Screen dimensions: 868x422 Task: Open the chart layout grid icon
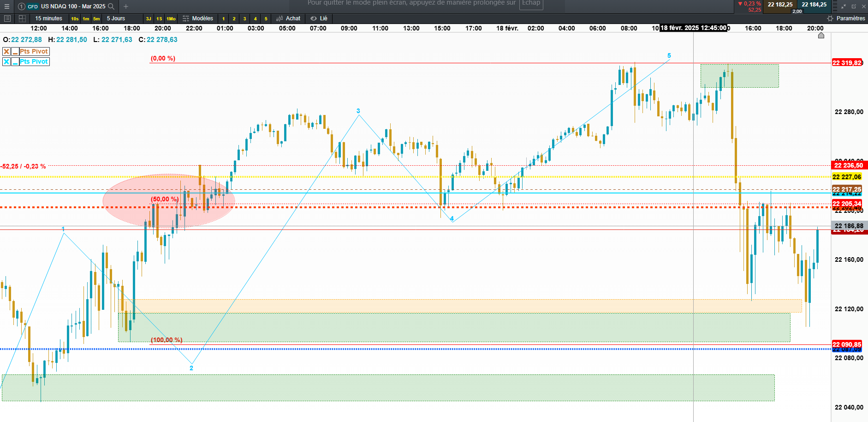22,18
